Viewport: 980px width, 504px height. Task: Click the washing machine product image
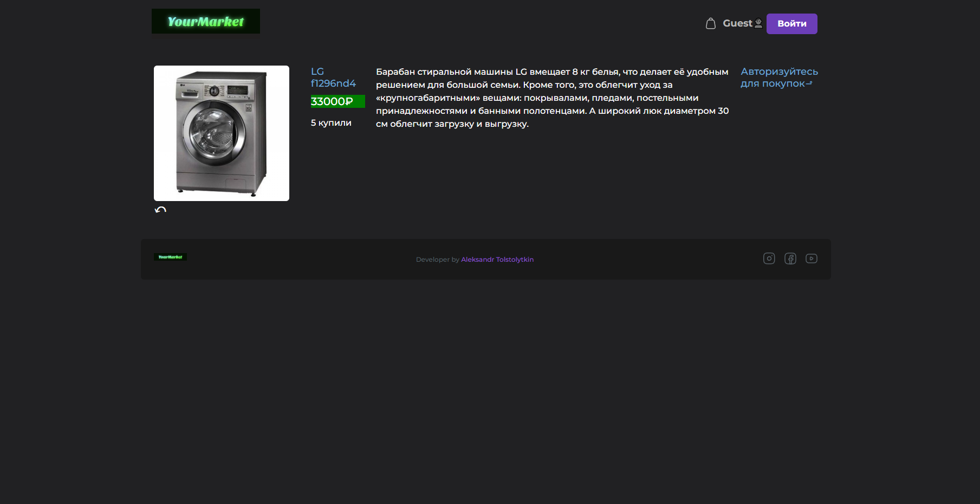[x=222, y=133]
